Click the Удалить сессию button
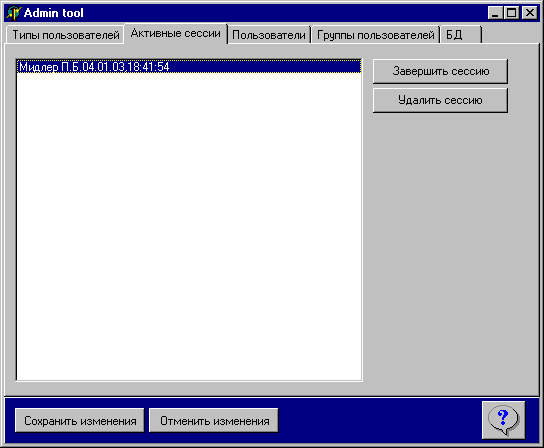This screenshot has width=544, height=448. 441,100
